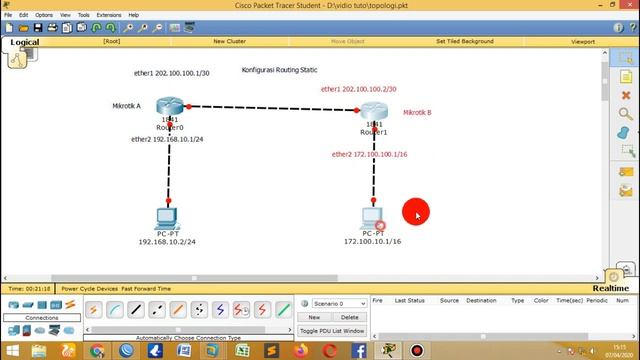Save the topology with floppy disk icon
Image resolution: width=640 pixels, height=360 pixels.
38,28
